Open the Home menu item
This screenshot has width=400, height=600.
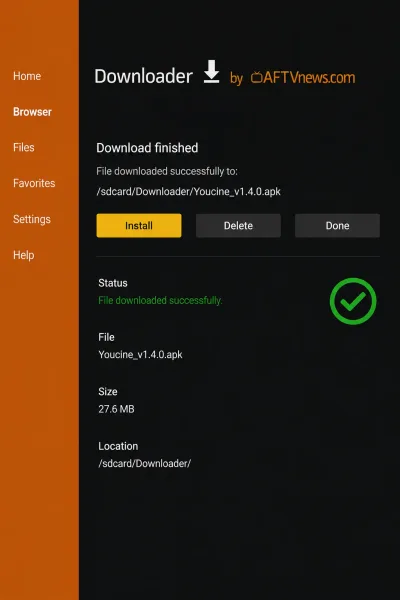tap(27, 76)
